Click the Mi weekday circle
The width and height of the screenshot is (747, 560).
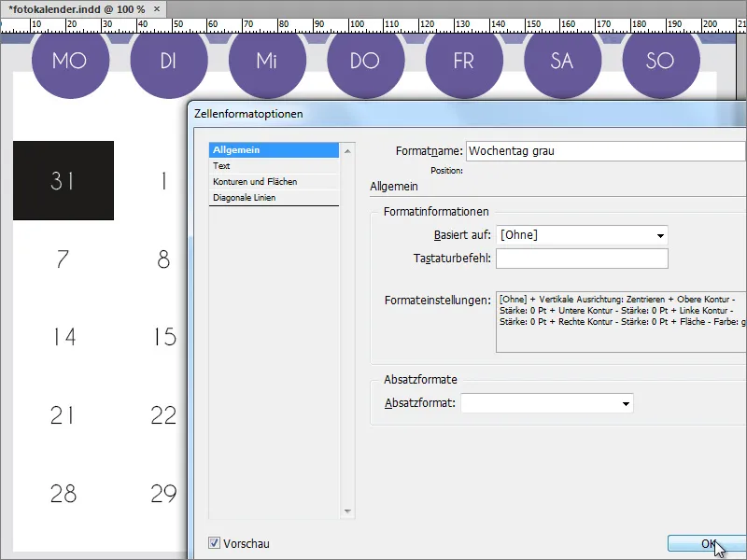[267, 61]
